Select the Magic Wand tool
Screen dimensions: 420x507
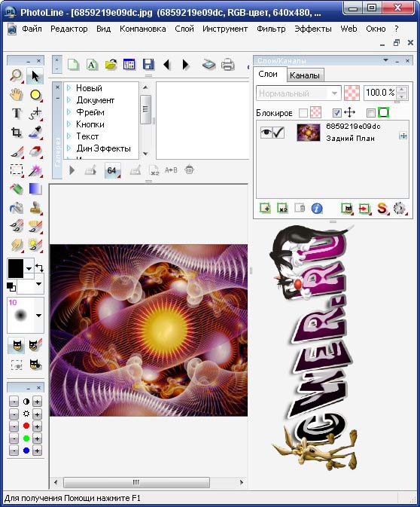tap(35, 170)
